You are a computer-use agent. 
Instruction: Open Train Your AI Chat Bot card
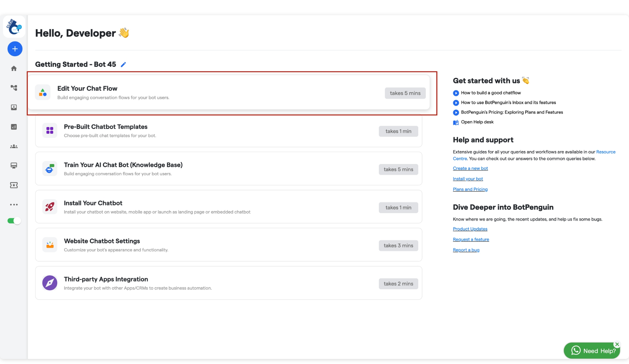[x=229, y=169]
